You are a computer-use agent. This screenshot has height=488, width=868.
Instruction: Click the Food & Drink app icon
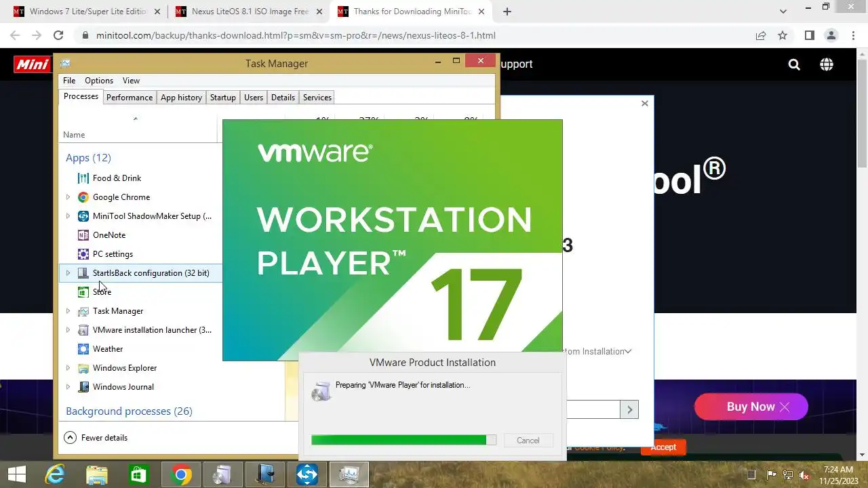tap(83, 178)
